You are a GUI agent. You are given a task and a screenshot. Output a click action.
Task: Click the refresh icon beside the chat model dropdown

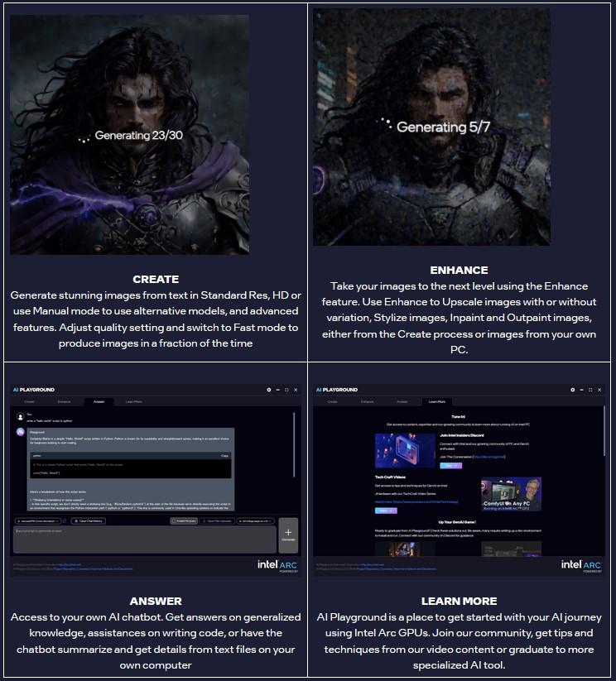point(65,521)
